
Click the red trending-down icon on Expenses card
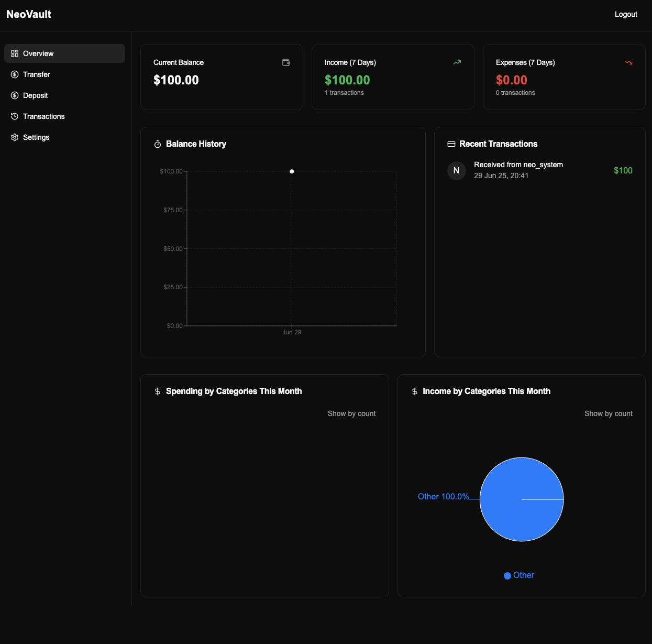point(628,62)
